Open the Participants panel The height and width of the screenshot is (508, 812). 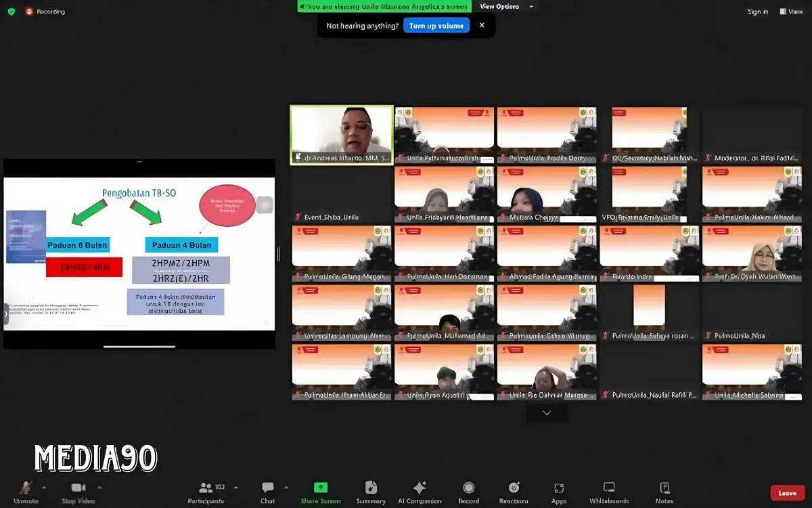tap(206, 488)
